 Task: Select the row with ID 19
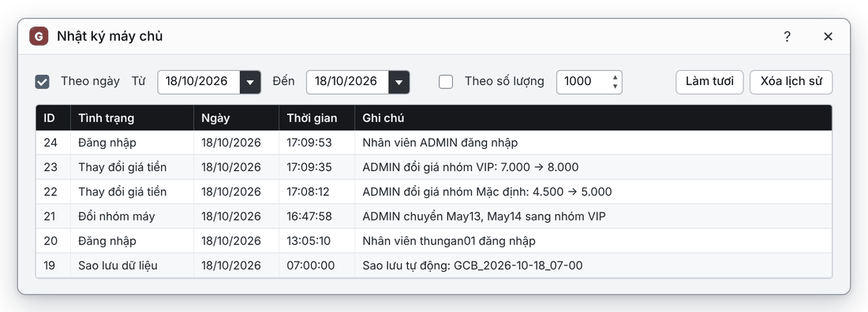coord(433,266)
